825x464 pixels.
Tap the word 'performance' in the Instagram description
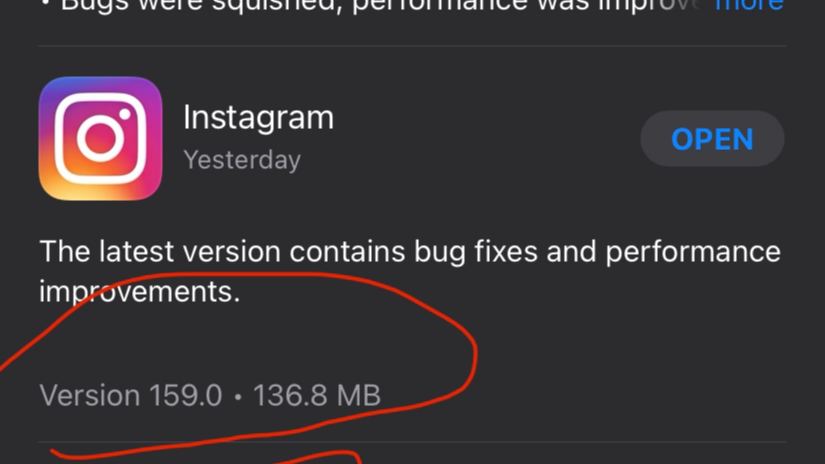click(693, 253)
